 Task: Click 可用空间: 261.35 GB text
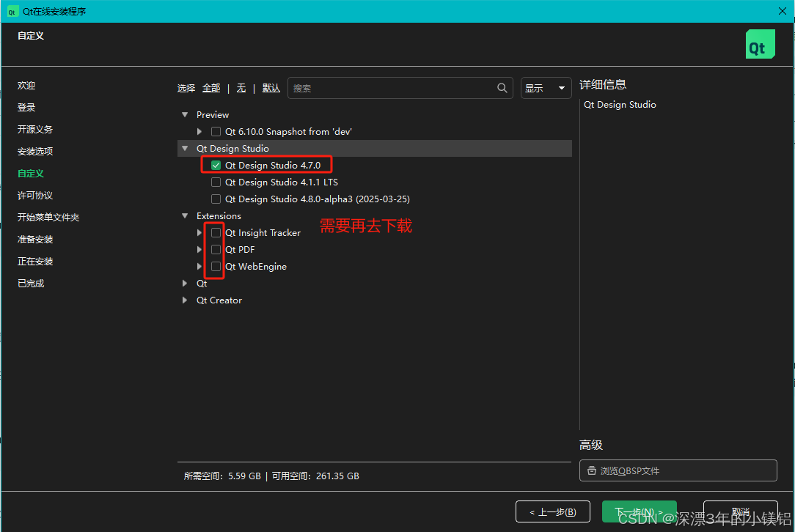point(315,476)
